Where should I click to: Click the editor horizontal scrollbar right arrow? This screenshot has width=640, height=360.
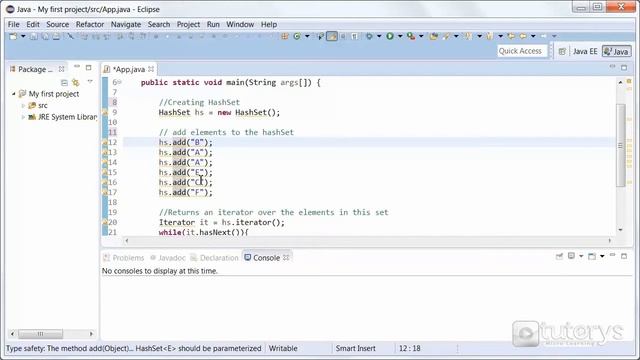(x=610, y=241)
